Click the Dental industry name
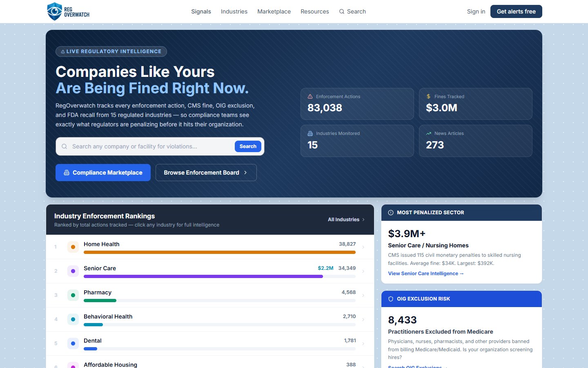The height and width of the screenshot is (368, 588). tap(93, 341)
